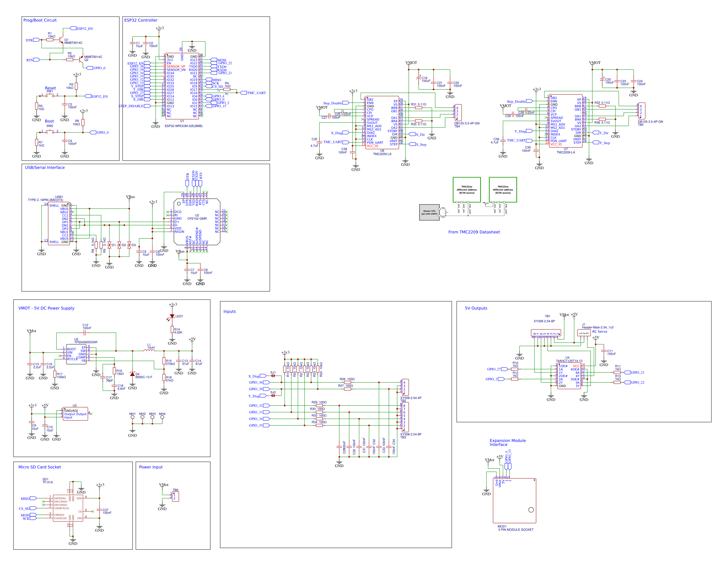Image resolution: width=728 pixels, height=563 pixels.
Task: Click the Inputs section title
Action: pyautogui.click(x=229, y=311)
